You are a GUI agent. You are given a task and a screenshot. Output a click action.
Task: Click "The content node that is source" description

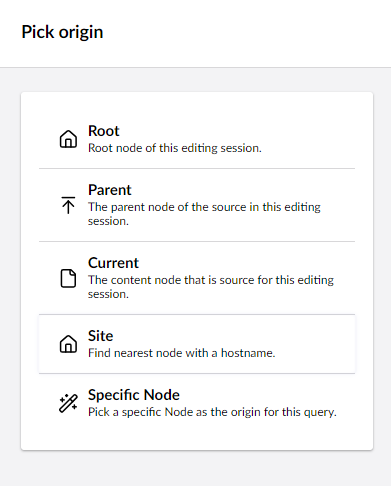211,287
